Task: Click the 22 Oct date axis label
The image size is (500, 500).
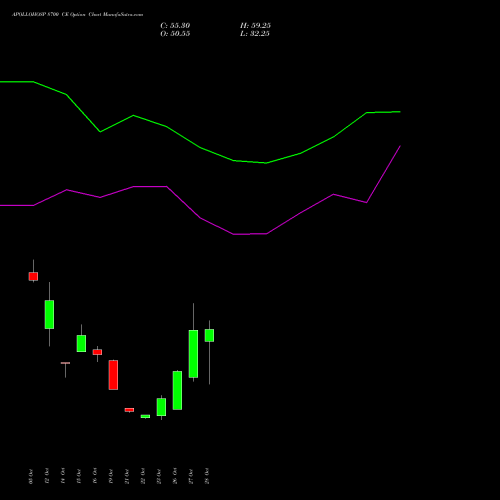Action: tap(143, 476)
